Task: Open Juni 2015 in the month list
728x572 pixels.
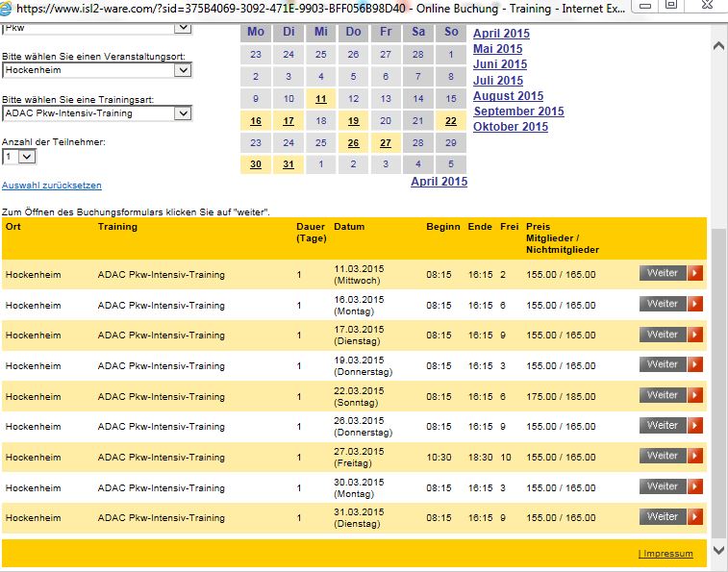Action: 500,64
